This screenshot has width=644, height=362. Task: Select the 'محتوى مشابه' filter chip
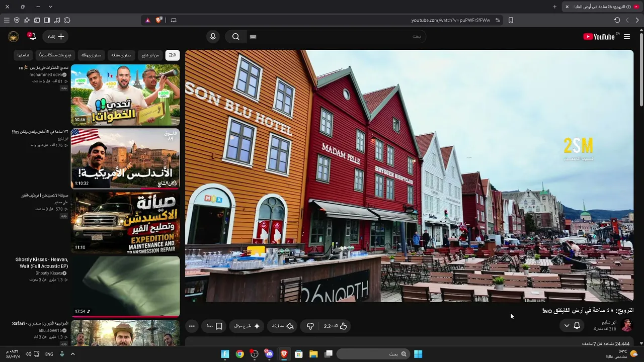pos(121,55)
